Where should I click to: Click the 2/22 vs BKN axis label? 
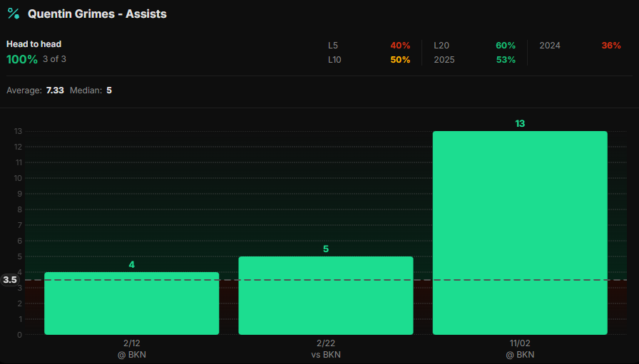click(326, 349)
